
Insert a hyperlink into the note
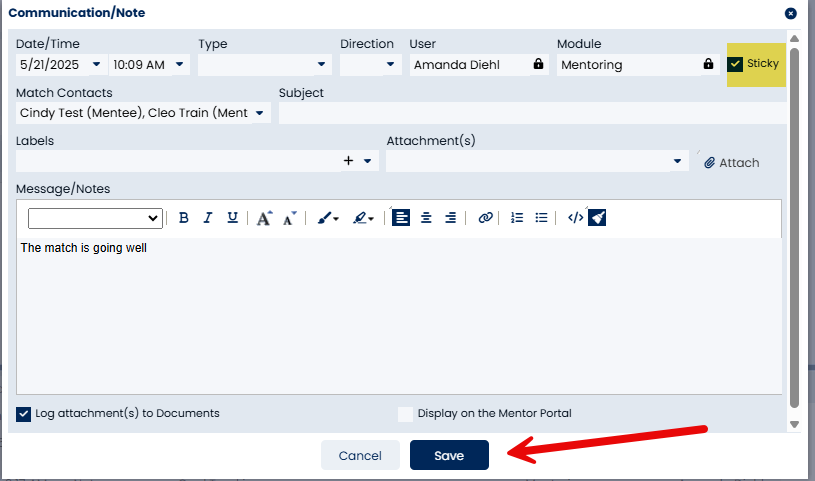pos(485,218)
